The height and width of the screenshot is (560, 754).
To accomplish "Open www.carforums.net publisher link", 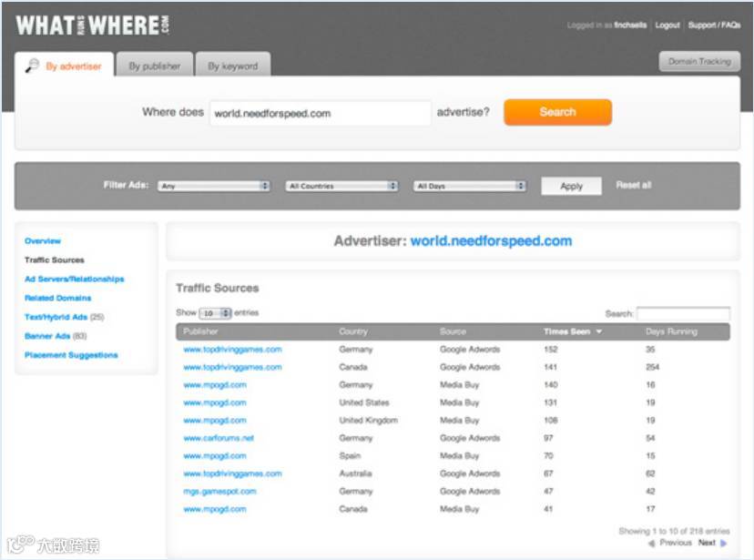I will coord(219,438).
